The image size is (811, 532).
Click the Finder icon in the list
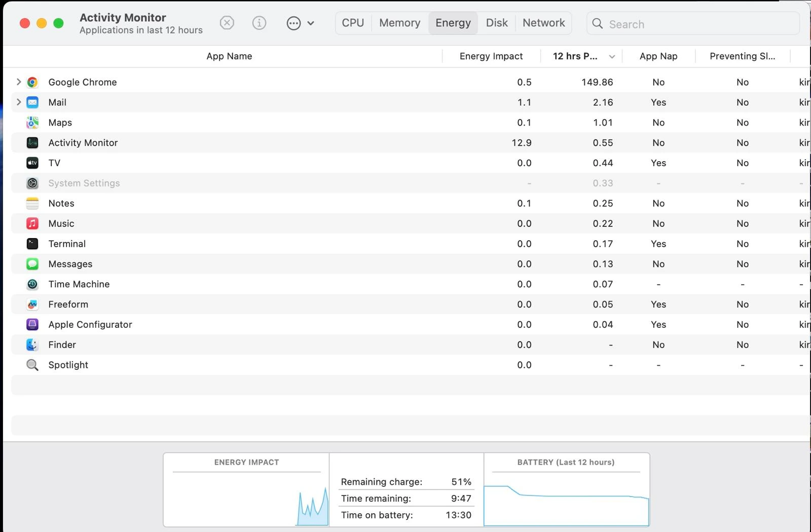32,345
